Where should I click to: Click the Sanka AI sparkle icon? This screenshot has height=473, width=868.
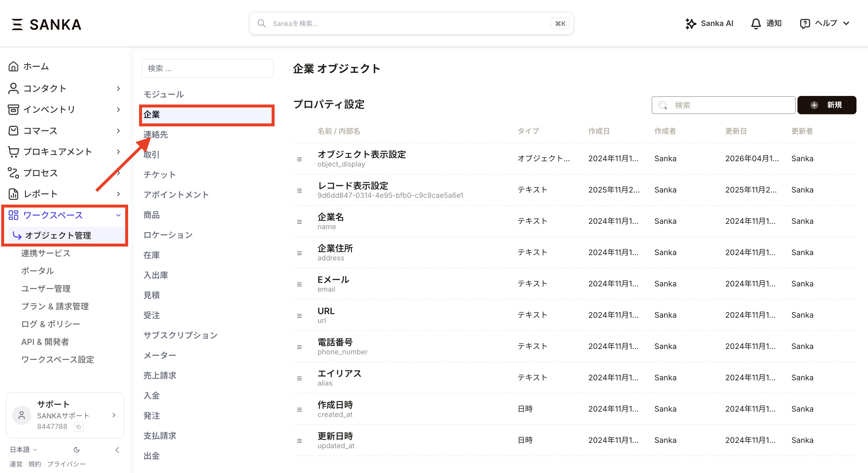[691, 24]
